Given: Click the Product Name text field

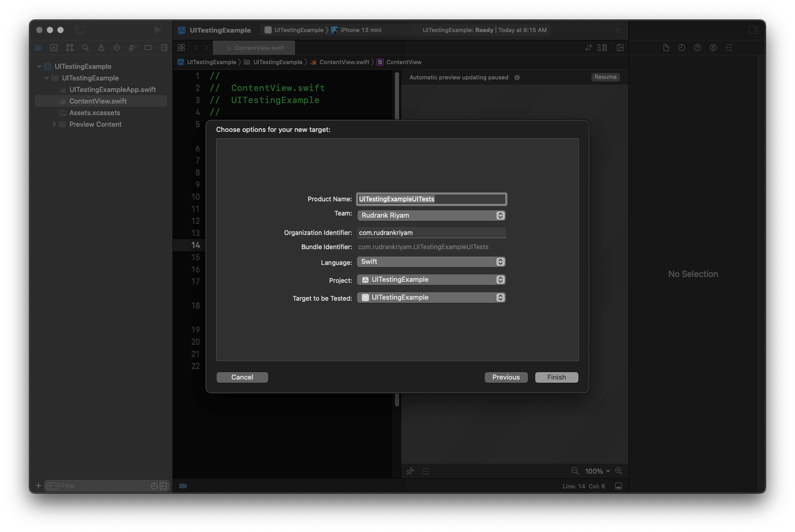Looking at the screenshot, I should tap(431, 199).
